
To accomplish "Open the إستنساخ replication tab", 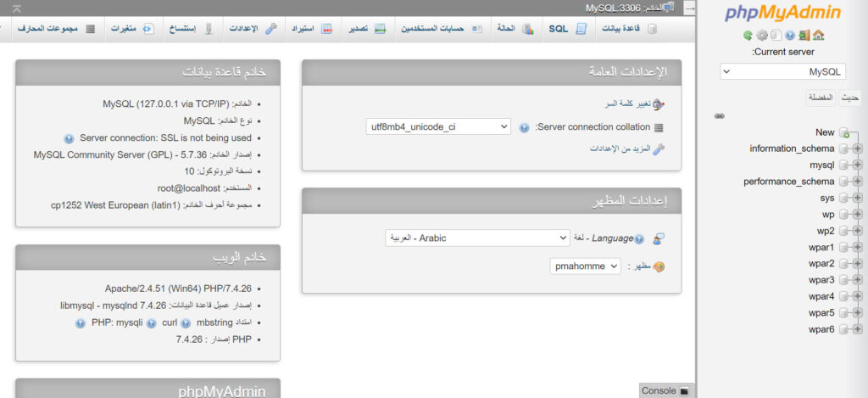I will click(x=192, y=29).
